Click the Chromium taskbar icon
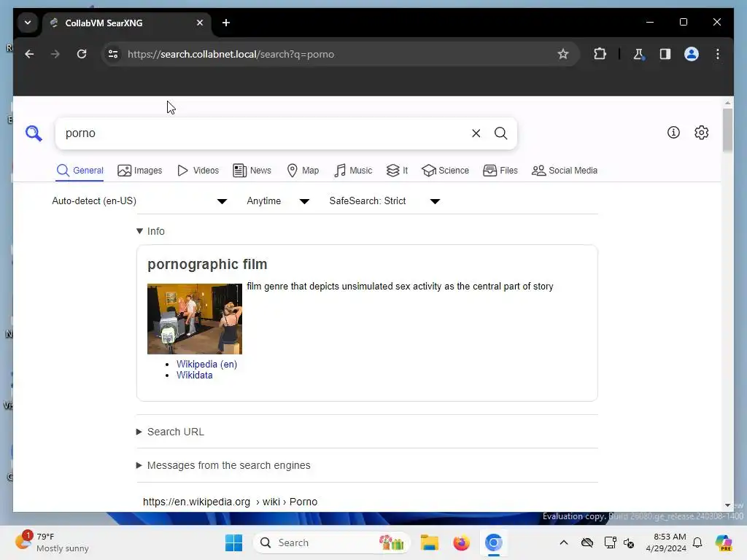 click(x=494, y=542)
